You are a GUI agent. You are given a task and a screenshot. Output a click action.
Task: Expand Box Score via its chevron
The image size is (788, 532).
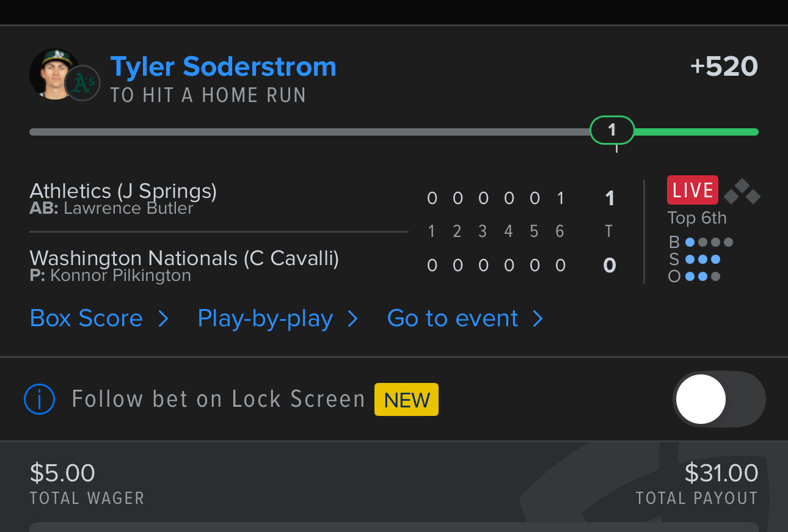pyautogui.click(x=163, y=319)
